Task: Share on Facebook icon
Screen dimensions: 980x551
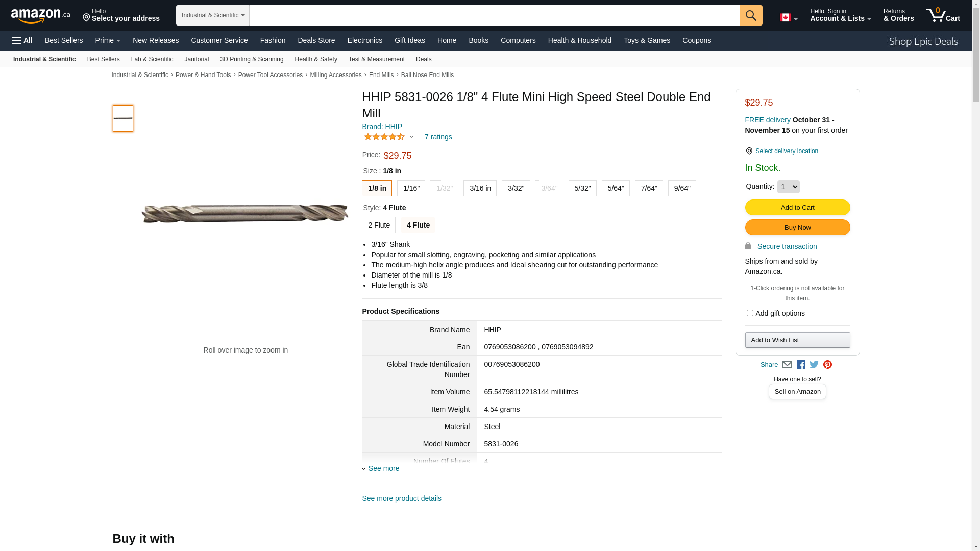Action: tap(801, 365)
